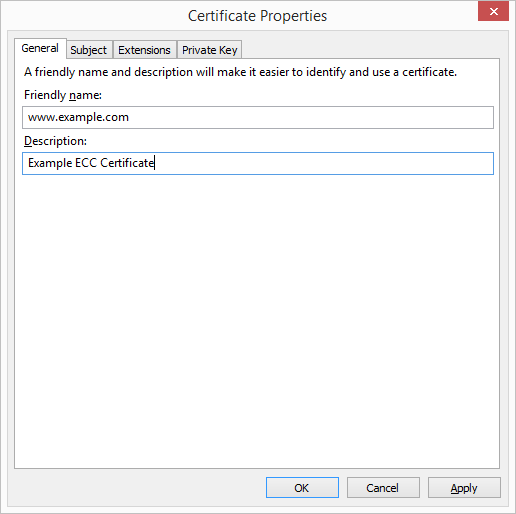
Task: Focus the Friendly name input field
Action: (258, 117)
